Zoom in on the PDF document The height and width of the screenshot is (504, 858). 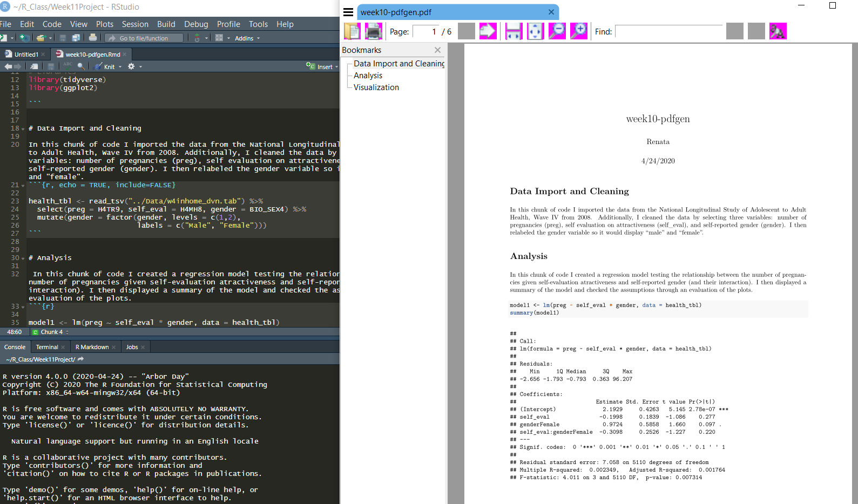[x=579, y=31]
